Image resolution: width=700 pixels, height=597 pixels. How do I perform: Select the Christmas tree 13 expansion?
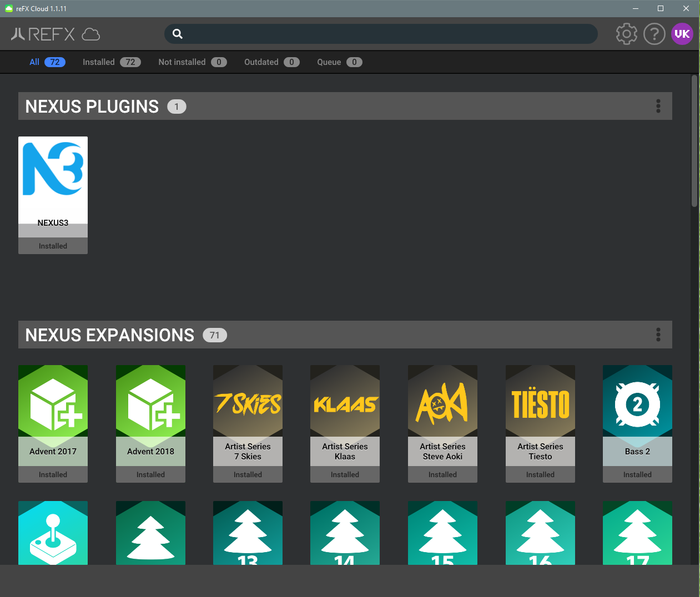248,533
